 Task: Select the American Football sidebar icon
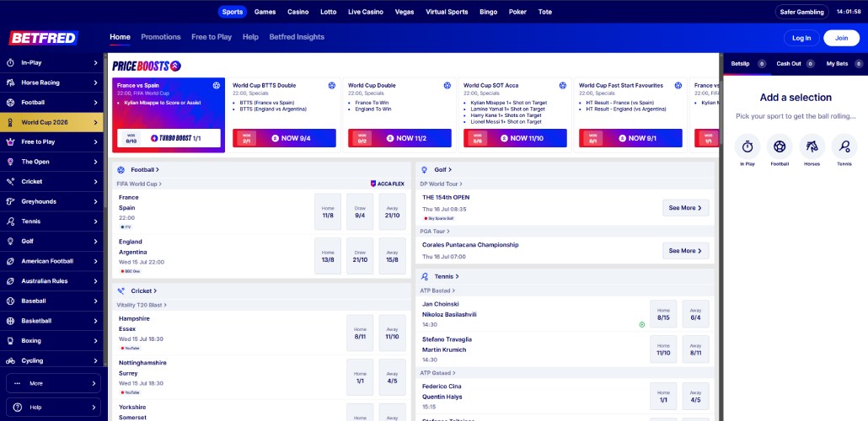coord(10,261)
